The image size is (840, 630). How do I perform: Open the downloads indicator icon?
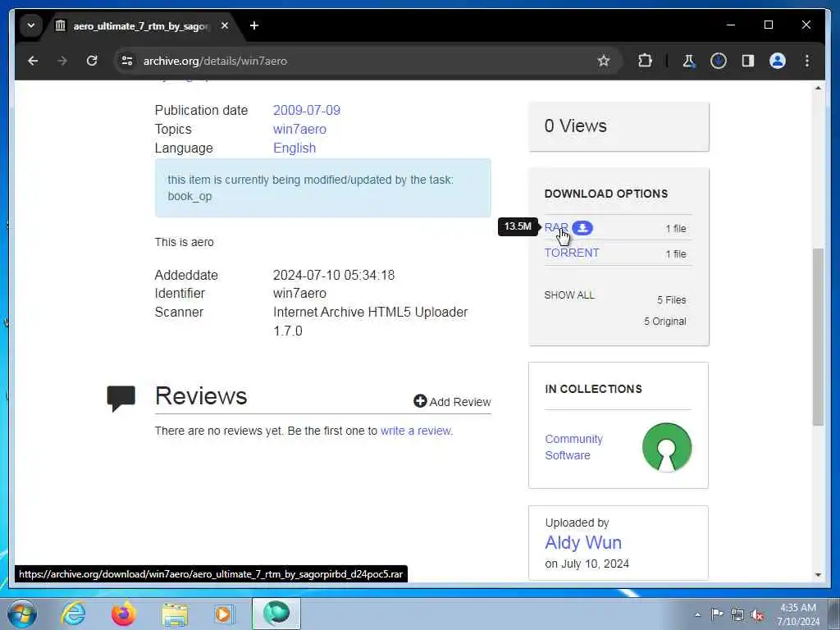point(719,61)
